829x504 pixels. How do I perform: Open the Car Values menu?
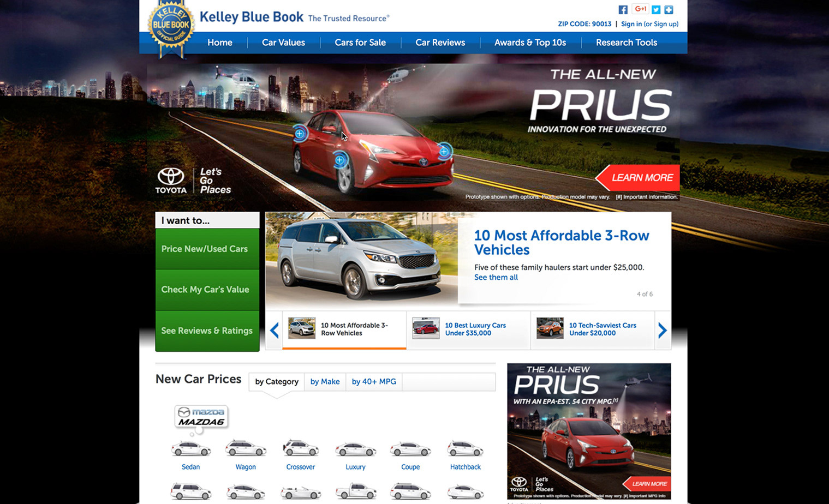283,43
